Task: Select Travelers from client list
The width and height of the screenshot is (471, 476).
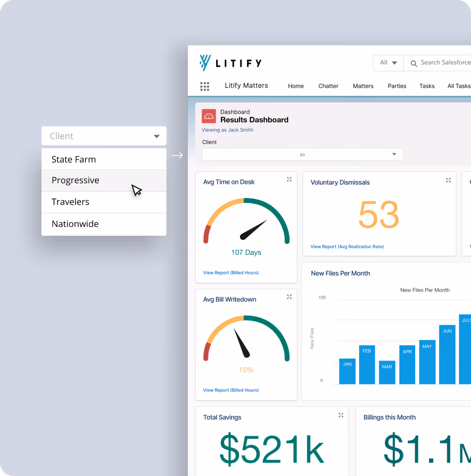Action: pyautogui.click(x=104, y=202)
